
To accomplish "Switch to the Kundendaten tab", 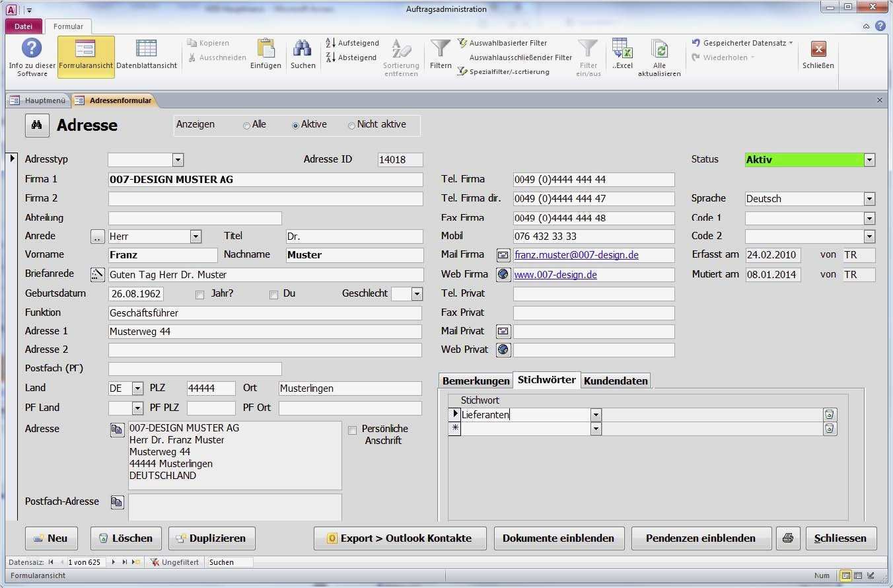I will (x=615, y=380).
